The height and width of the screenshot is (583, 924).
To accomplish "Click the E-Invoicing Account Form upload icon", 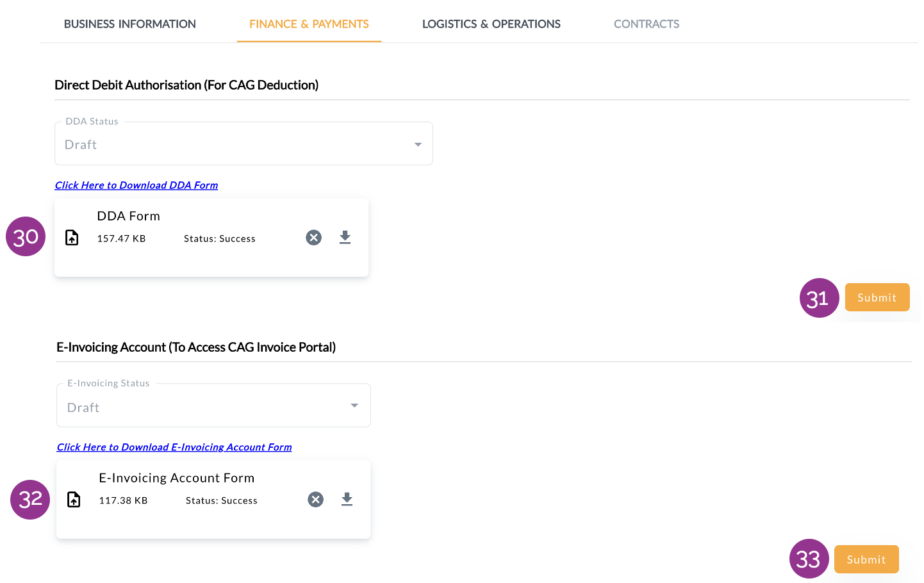I will pyautogui.click(x=74, y=500).
